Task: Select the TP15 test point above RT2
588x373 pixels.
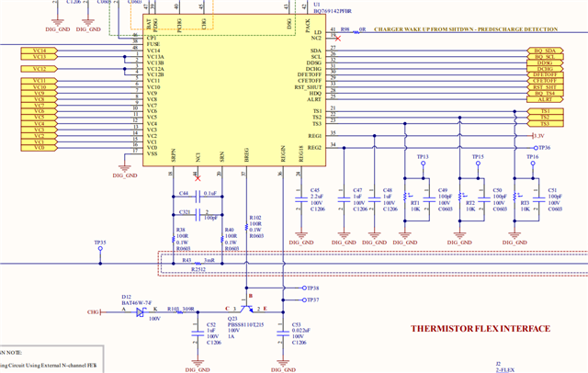Action: click(x=478, y=164)
